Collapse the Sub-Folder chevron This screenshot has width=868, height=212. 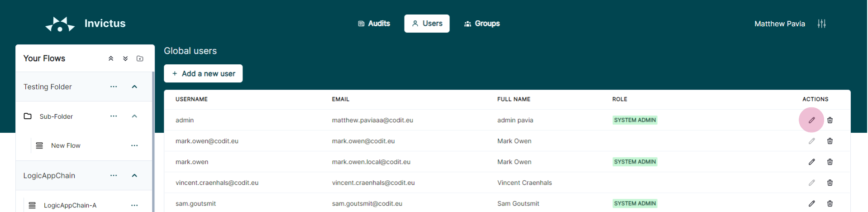tap(134, 116)
